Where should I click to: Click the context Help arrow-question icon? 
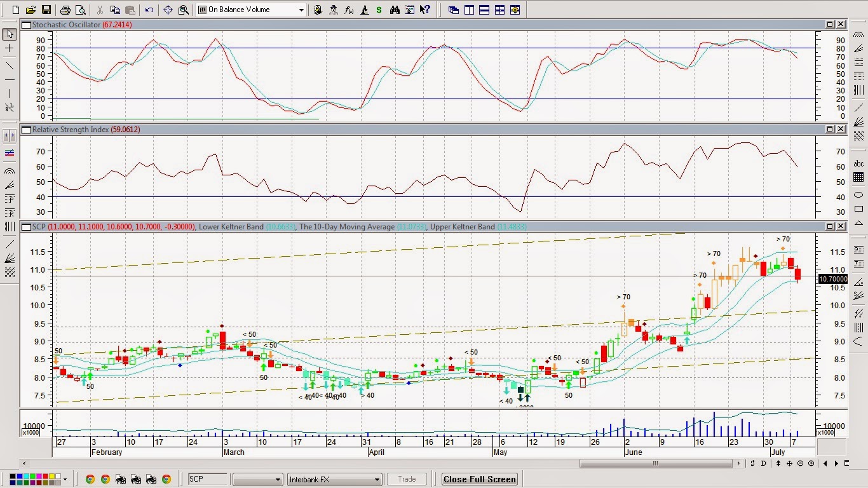pyautogui.click(x=425, y=10)
